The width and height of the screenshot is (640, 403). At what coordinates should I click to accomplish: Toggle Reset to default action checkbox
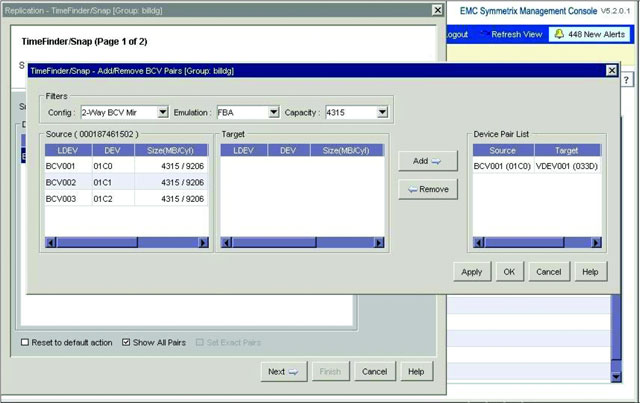25,342
